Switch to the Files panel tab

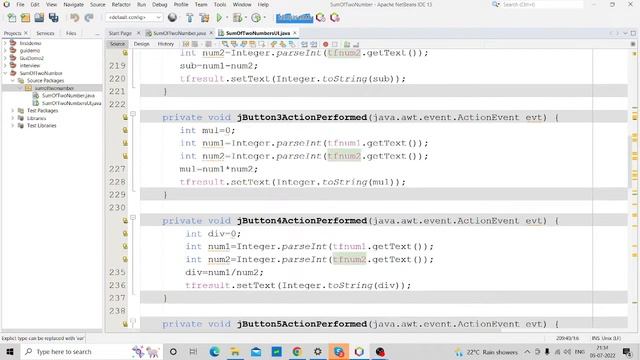71,33
